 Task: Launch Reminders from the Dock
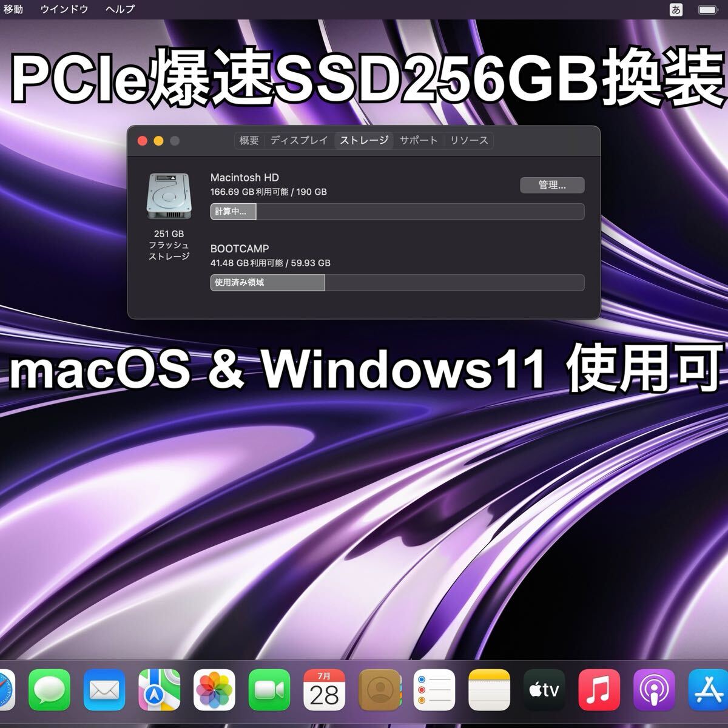[434, 690]
